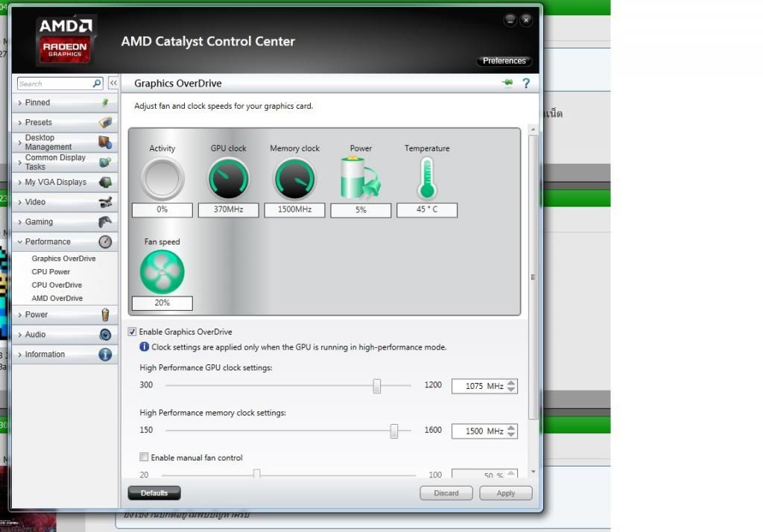Expand the Information section arrow
763x532 pixels.
click(x=19, y=355)
